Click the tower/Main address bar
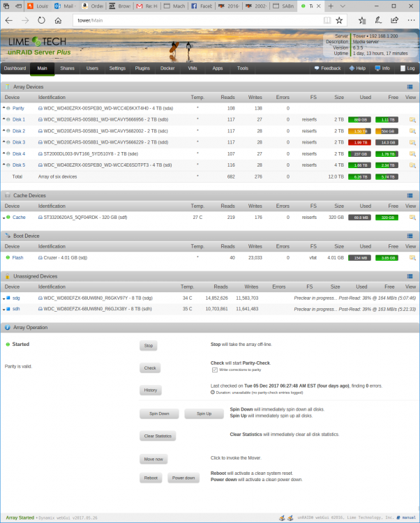This screenshot has height=523, width=420. pos(197,20)
